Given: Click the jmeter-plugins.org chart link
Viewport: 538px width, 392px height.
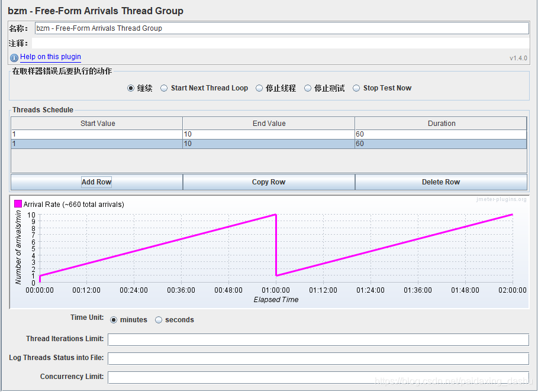Looking at the screenshot, I should pos(501,199).
